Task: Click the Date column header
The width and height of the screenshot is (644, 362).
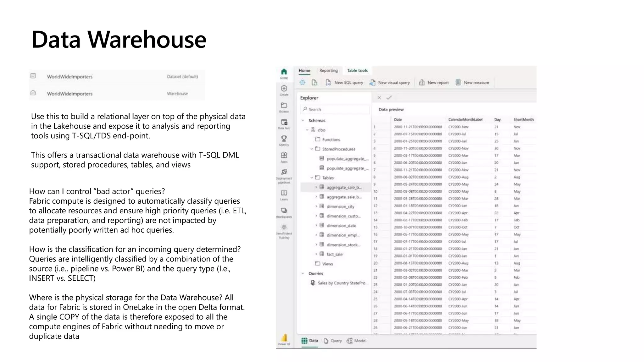Action: coord(398,119)
